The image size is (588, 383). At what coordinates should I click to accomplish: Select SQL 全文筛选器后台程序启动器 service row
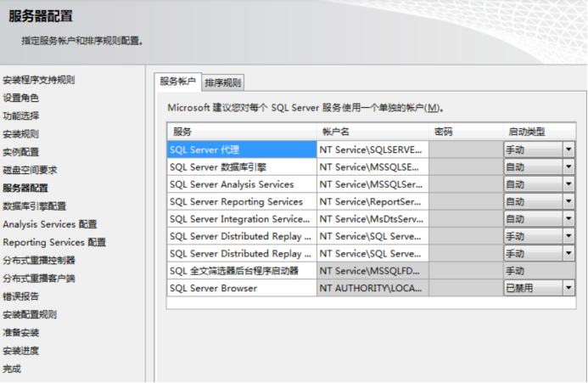(x=241, y=271)
